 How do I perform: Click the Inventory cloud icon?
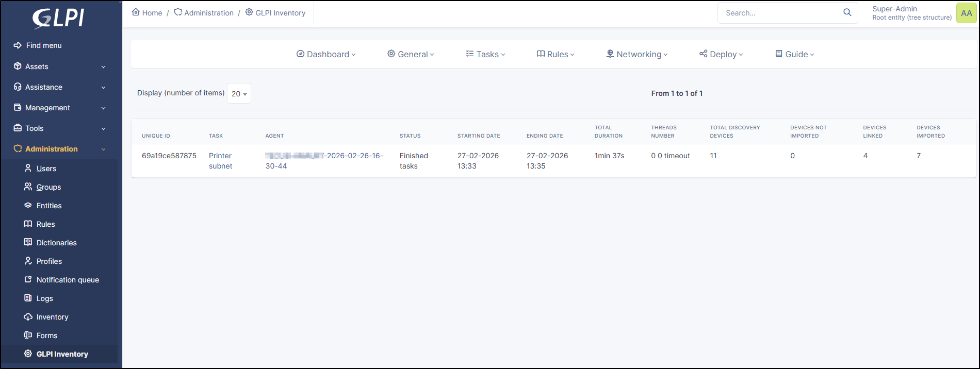pyautogui.click(x=28, y=316)
